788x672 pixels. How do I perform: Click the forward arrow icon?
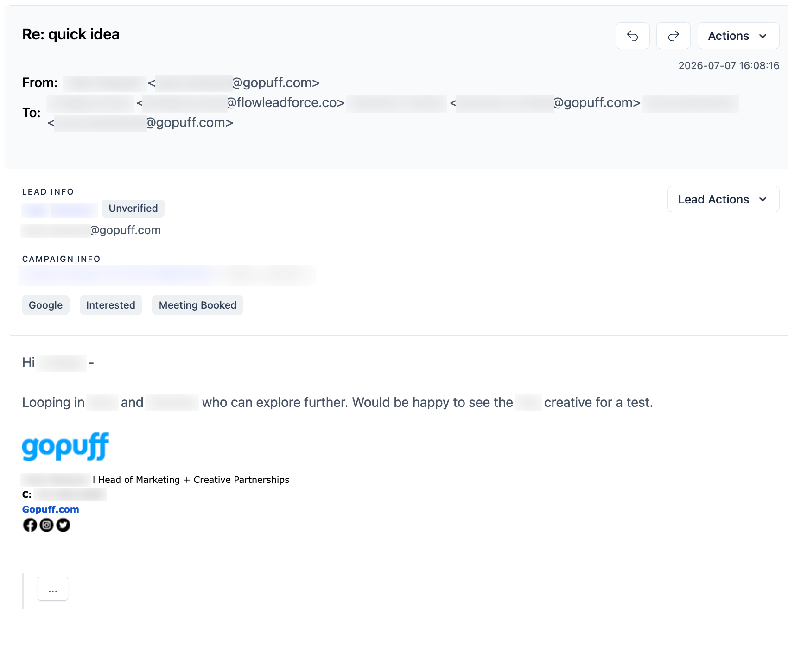pos(673,36)
